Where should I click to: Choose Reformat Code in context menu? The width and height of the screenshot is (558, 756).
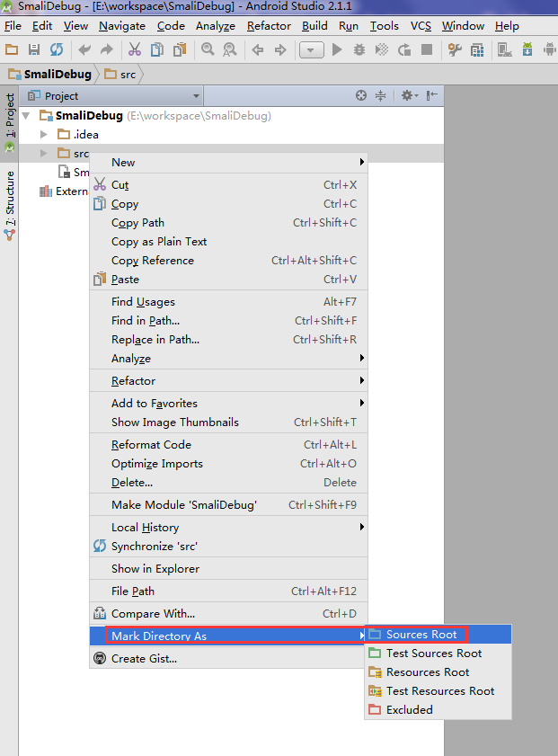228,445
